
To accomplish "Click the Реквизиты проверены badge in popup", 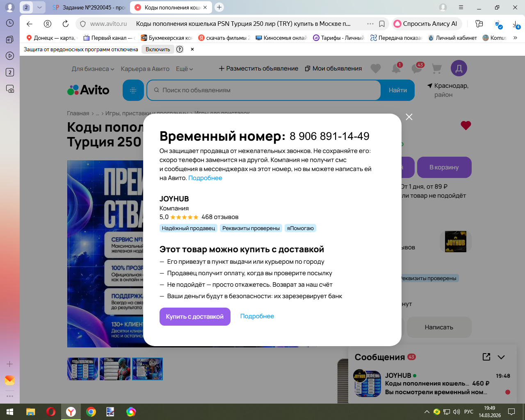I will (x=251, y=228).
